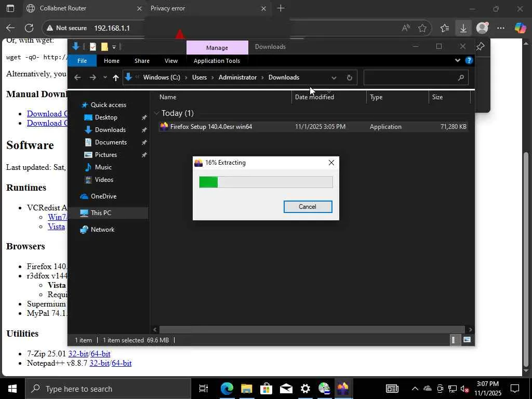Select This PC in the navigation pane

point(100,212)
